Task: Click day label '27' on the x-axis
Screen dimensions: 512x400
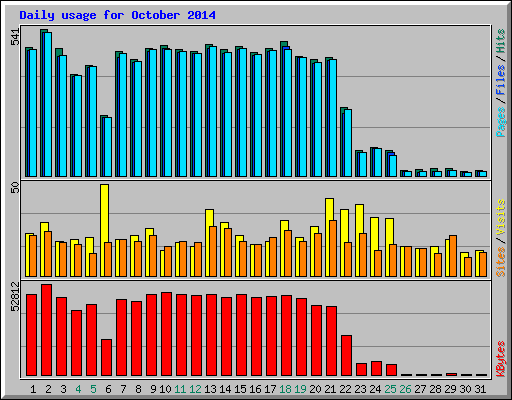Action: [x=420, y=389]
